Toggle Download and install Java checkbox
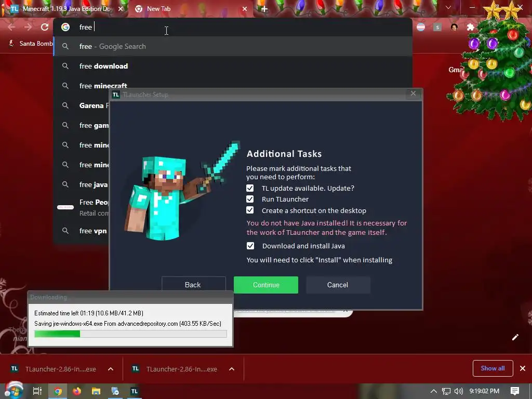532x399 pixels. pyautogui.click(x=250, y=246)
